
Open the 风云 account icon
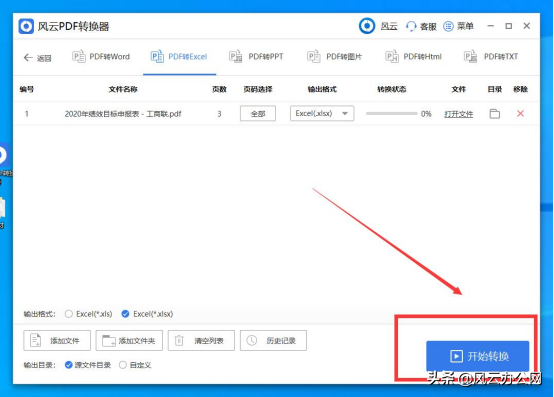pyautogui.click(x=367, y=26)
